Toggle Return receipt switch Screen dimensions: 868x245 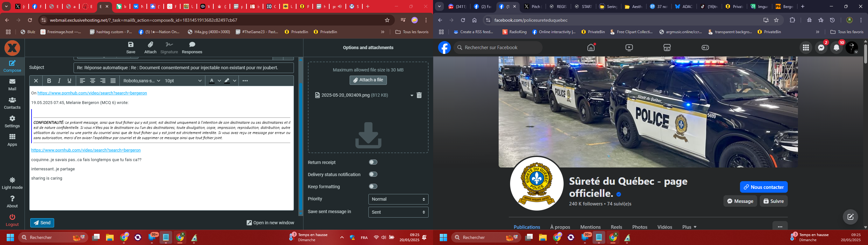coord(373,162)
